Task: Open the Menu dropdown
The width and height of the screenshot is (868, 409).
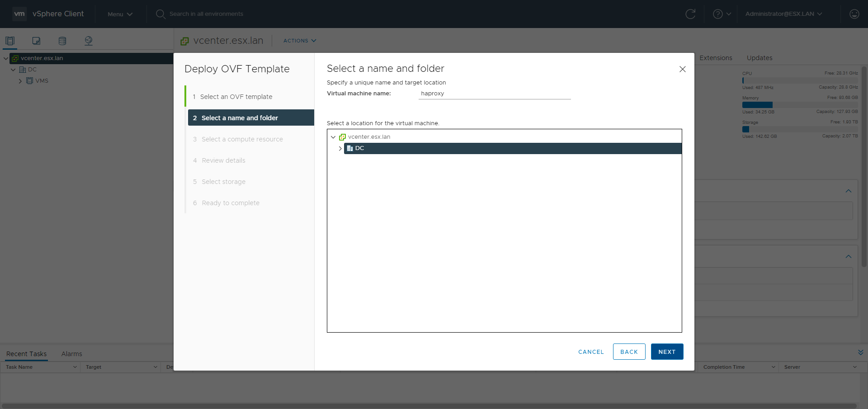Action: point(120,14)
